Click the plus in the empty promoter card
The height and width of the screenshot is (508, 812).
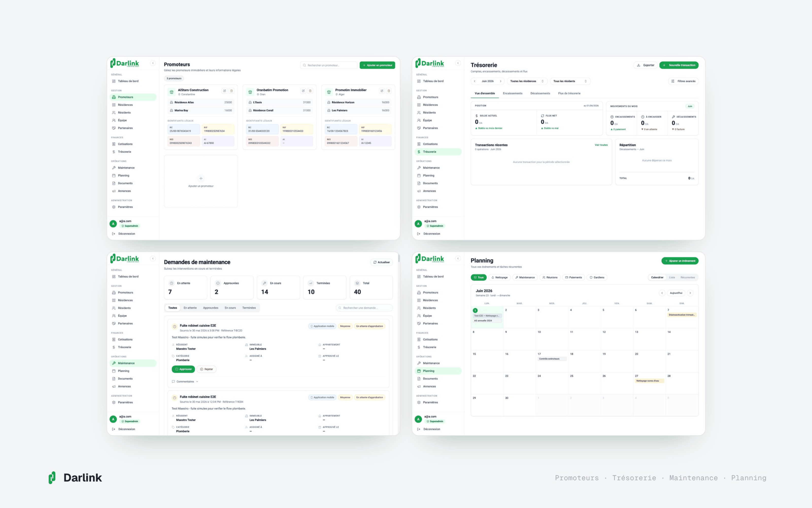pyautogui.click(x=201, y=178)
